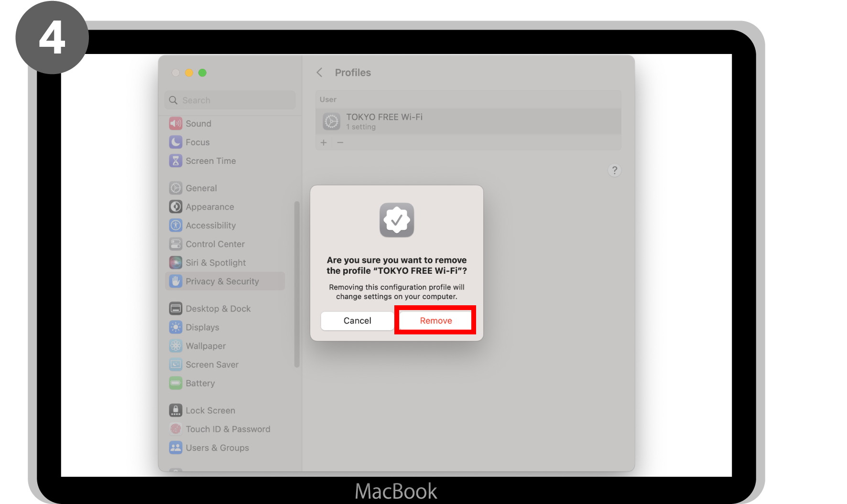
Task: Open Touch ID & Password settings
Action: pyautogui.click(x=228, y=429)
